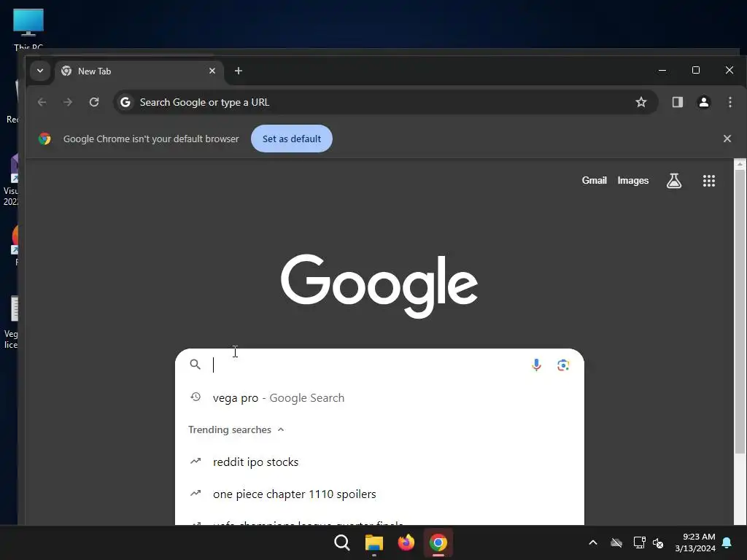Show hidden system tray icons
The image size is (747, 560).
(x=592, y=542)
